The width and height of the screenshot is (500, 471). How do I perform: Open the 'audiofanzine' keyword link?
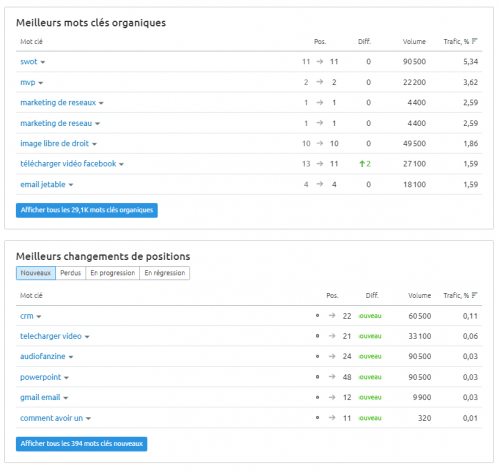point(43,356)
